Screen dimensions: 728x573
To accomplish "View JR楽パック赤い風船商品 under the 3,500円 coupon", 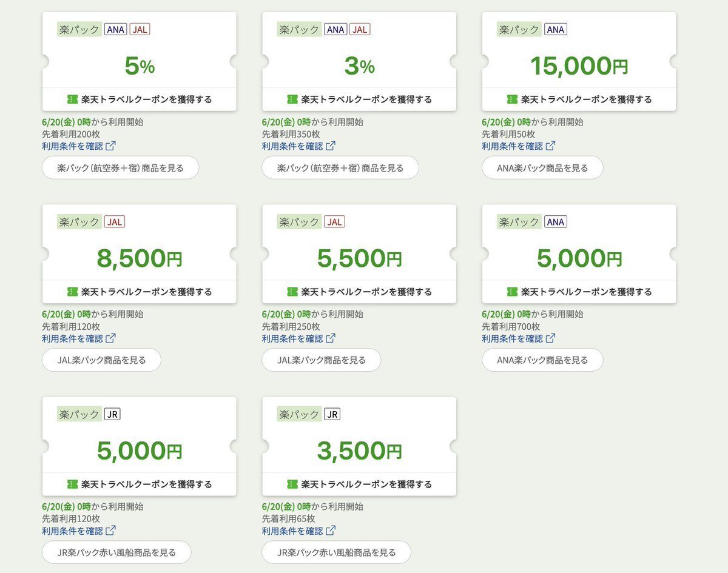I will click(336, 552).
